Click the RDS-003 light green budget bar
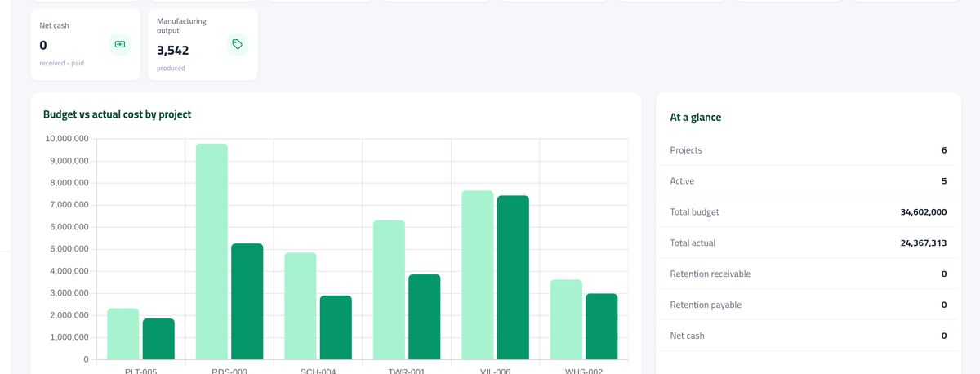The width and height of the screenshot is (980, 374). [x=212, y=252]
